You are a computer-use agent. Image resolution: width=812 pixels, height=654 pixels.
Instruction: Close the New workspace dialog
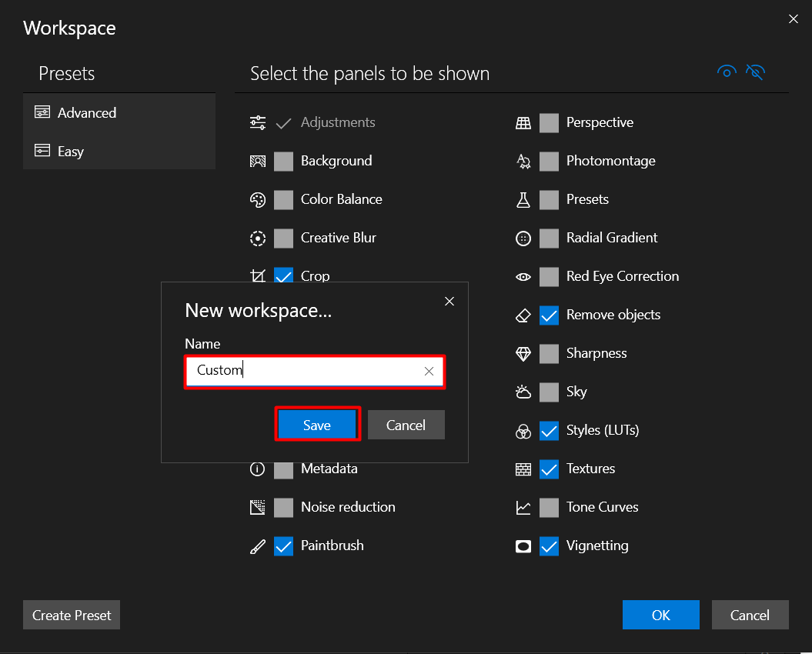[449, 302]
